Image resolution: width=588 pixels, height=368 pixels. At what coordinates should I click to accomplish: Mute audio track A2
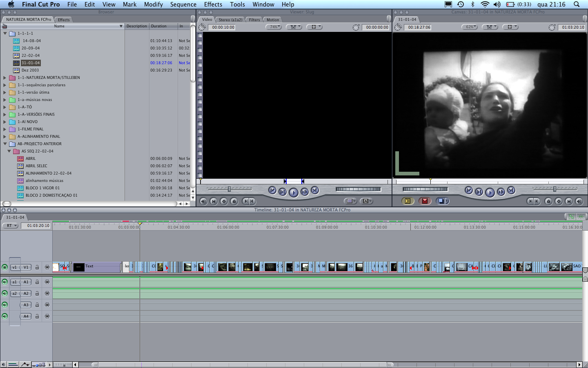[4, 293]
